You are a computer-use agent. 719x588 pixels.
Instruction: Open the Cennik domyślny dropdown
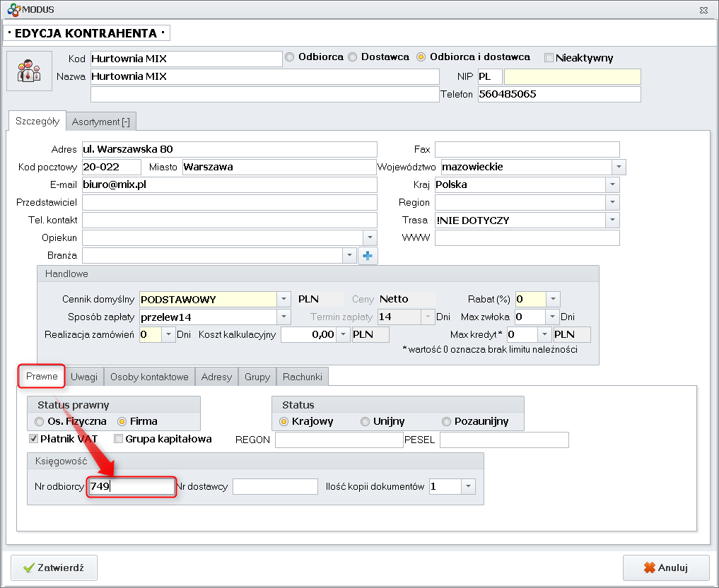283,300
